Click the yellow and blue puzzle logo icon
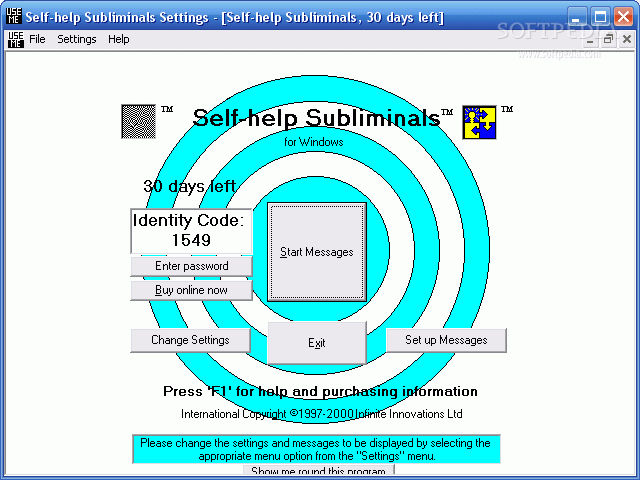This screenshot has width=640, height=480. (x=479, y=122)
